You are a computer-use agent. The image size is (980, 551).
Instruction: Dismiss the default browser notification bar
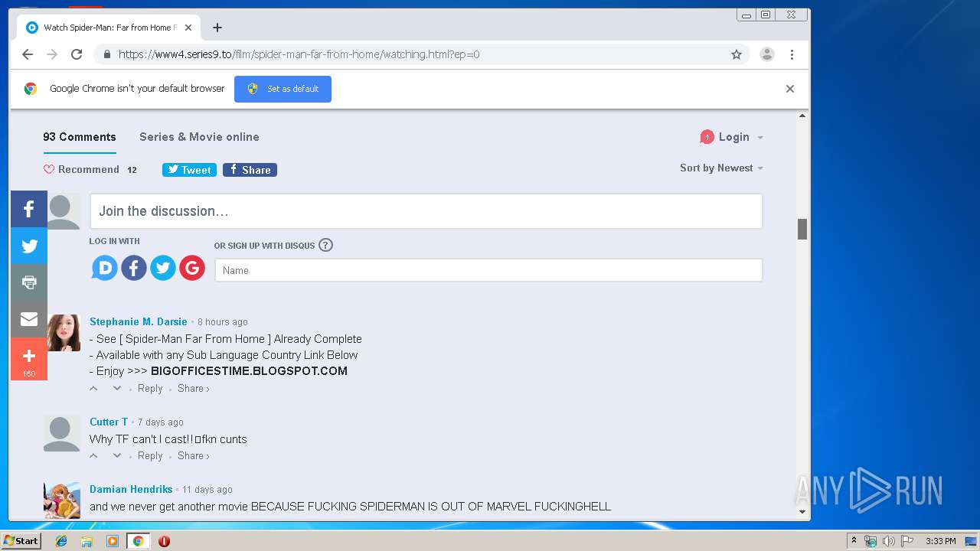click(790, 89)
